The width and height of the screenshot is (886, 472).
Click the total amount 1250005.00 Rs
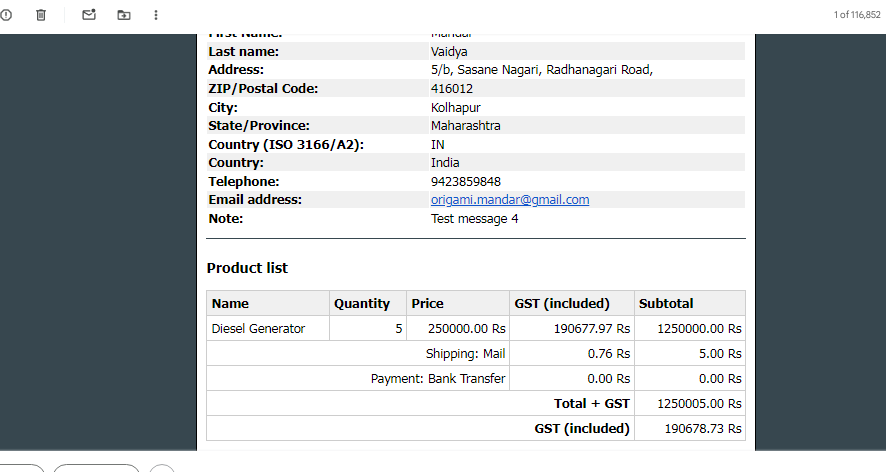pos(699,403)
